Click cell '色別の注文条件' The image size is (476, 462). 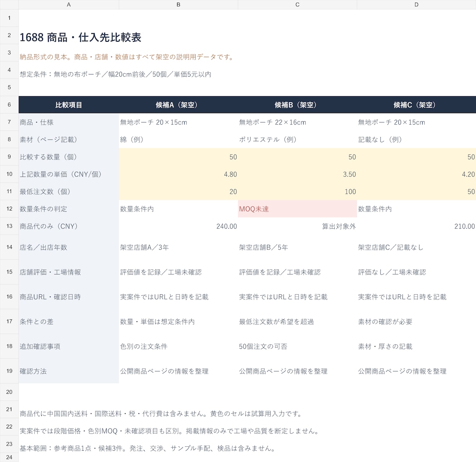point(178,346)
